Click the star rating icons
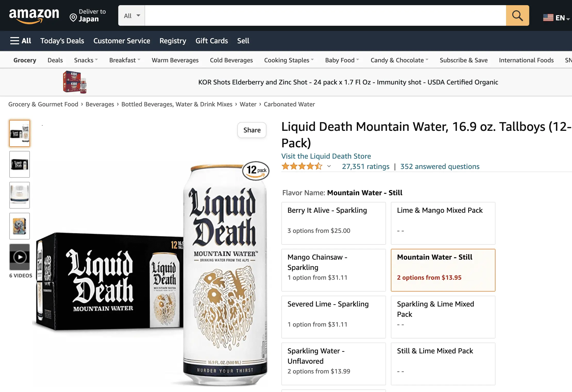This screenshot has height=392, width=572. tap(302, 166)
